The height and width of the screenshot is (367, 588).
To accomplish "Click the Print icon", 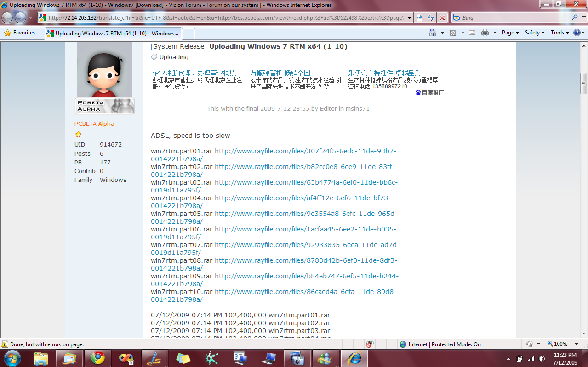I will click(x=485, y=33).
